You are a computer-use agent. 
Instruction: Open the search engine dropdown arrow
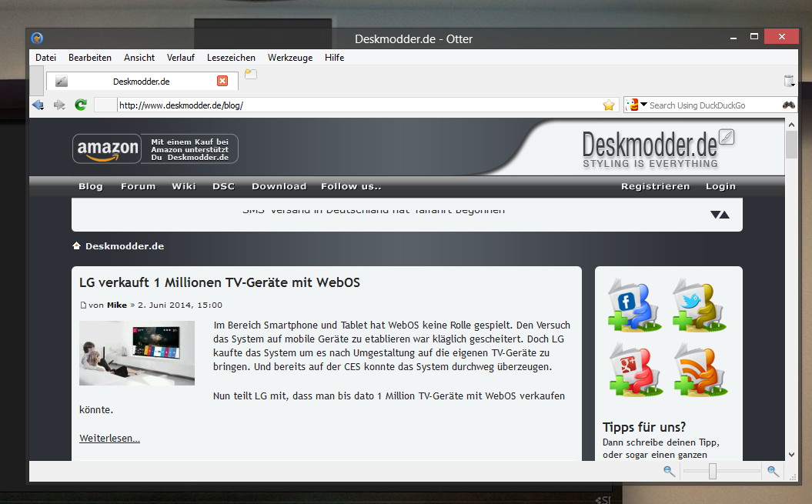point(643,105)
